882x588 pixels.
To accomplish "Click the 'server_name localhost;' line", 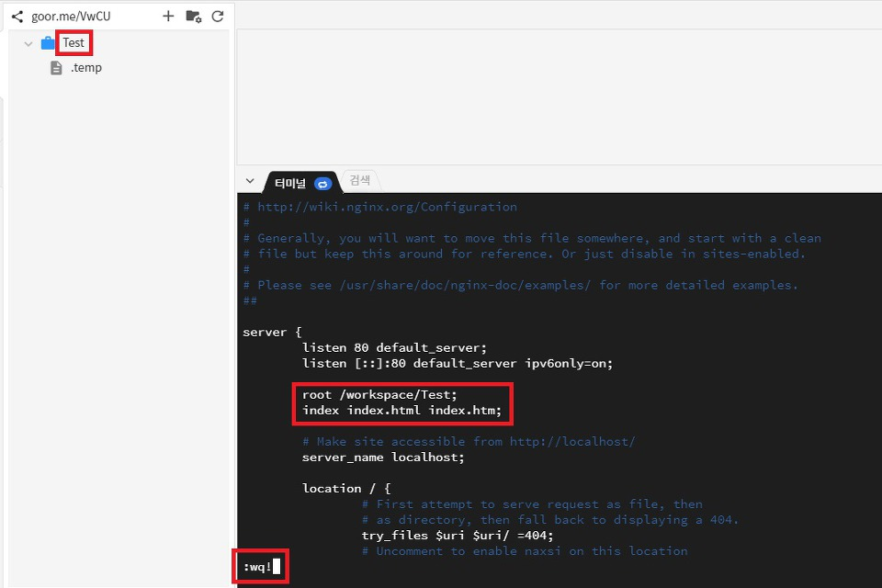I will coord(383,457).
